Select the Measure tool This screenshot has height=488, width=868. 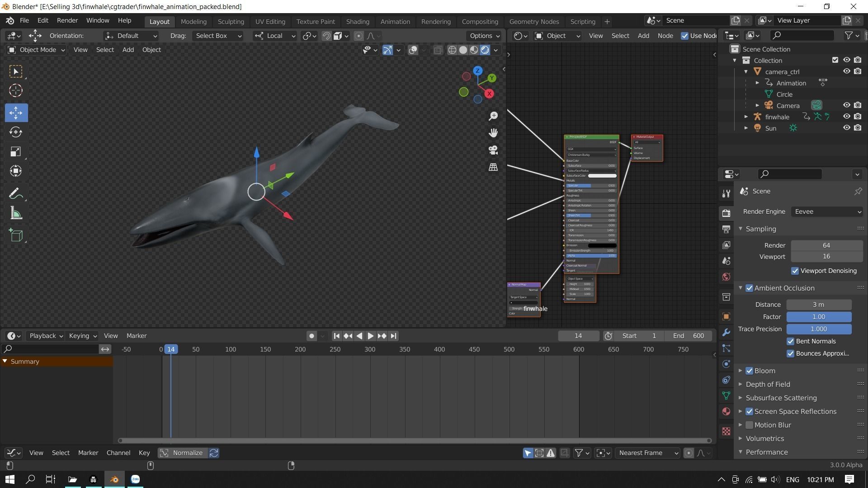(x=16, y=214)
